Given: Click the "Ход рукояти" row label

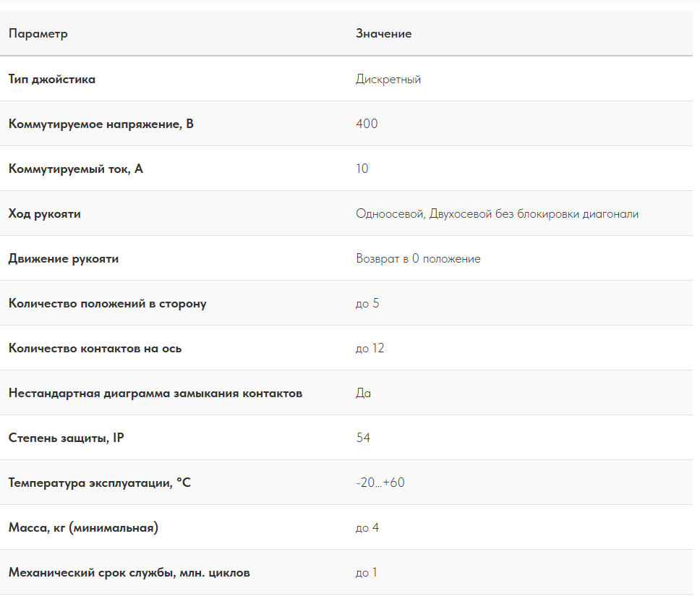Looking at the screenshot, I should coord(45,214).
